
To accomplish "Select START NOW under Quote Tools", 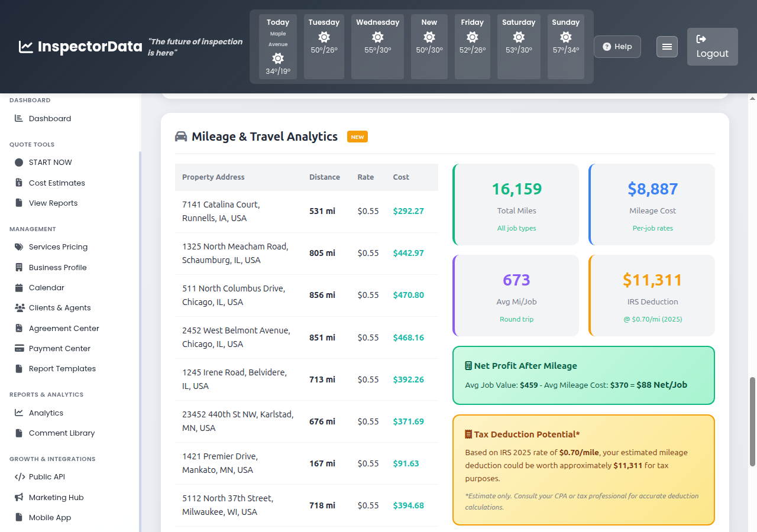I will [18, 162].
